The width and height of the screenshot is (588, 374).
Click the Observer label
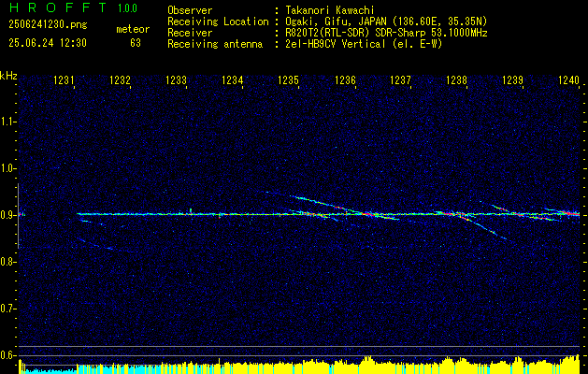coord(190,10)
